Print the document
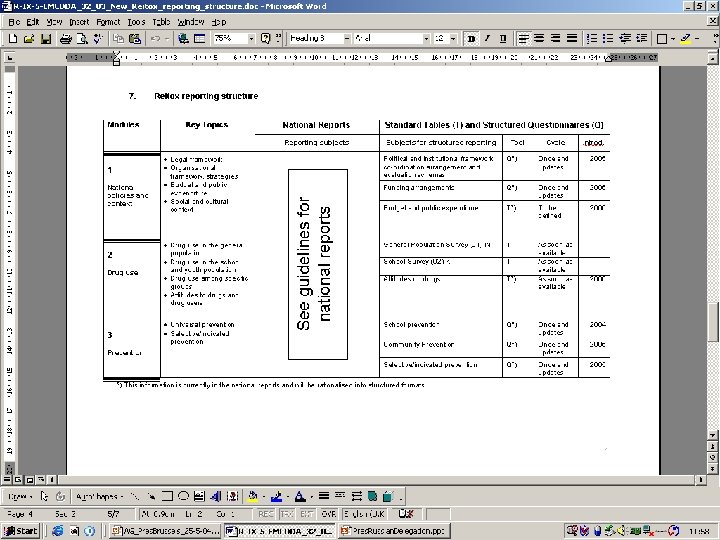The image size is (720, 540). pos(66,39)
